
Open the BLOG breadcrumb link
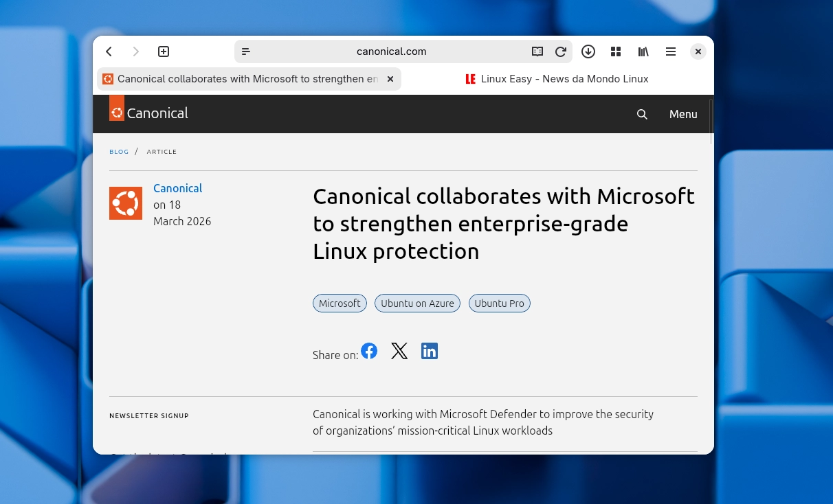(x=119, y=152)
